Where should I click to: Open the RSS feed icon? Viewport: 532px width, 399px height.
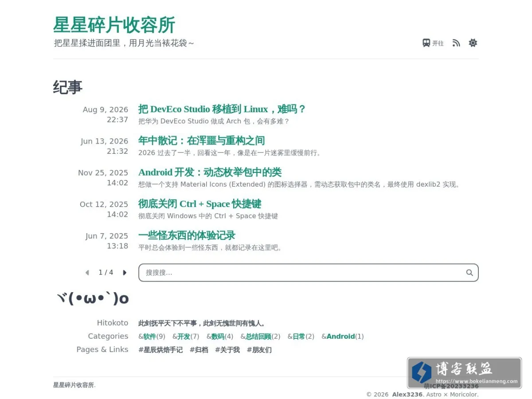[456, 43]
